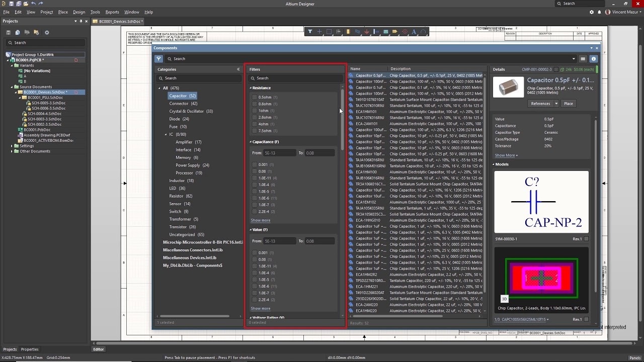644x362 pixels.
Task: Click the Filters pane search box
Action: [295, 78]
